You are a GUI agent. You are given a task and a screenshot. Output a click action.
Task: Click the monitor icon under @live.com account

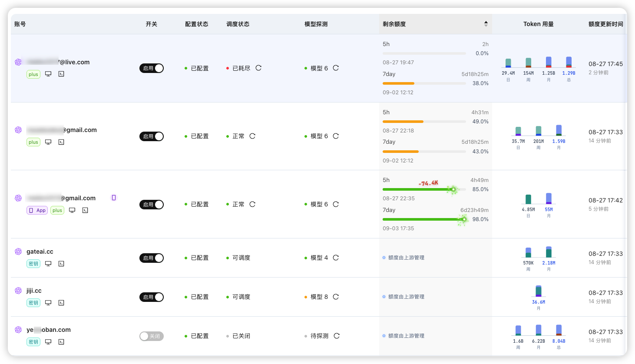pos(48,74)
